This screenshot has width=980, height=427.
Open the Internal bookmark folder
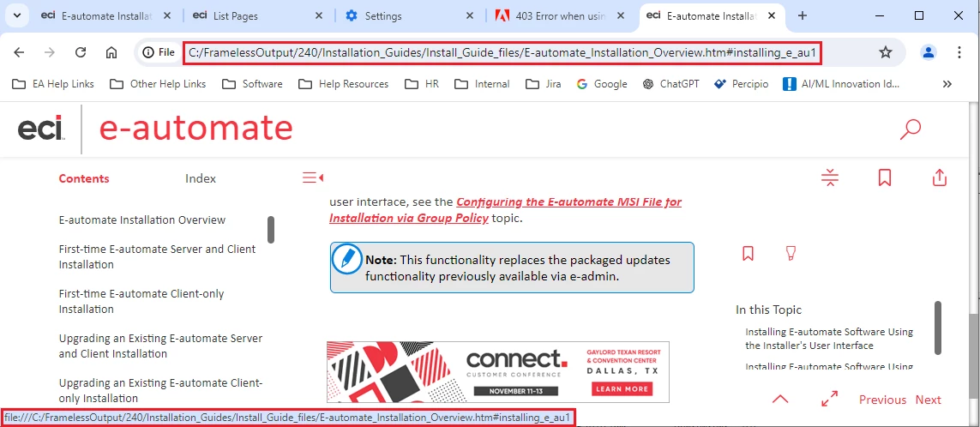click(481, 84)
